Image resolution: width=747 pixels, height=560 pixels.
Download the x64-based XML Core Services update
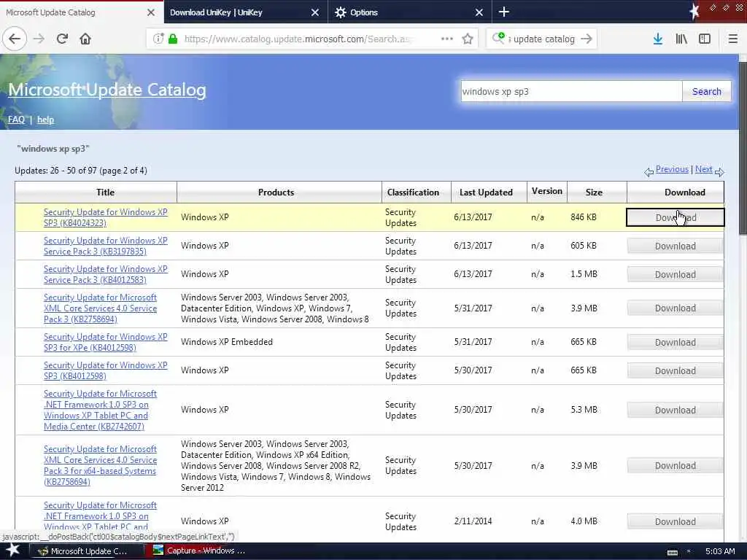pyautogui.click(x=675, y=466)
